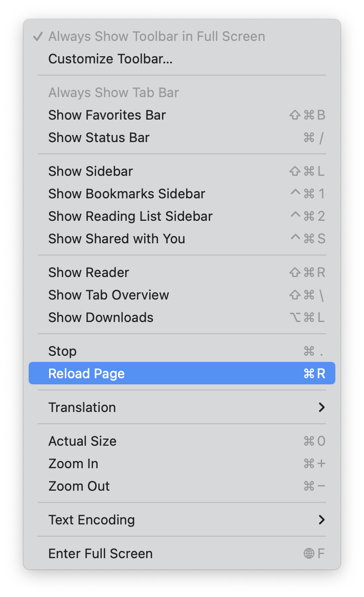Image resolution: width=364 pixels, height=597 pixels.
Task: Click Enter Full Screen
Action: pyautogui.click(x=100, y=554)
